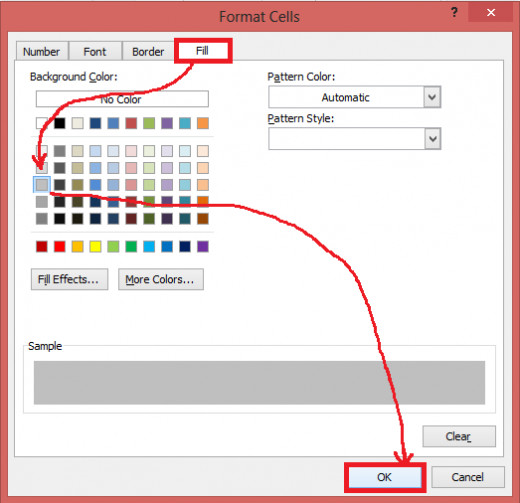Pick the black swatch in the top theme row

(x=60, y=123)
